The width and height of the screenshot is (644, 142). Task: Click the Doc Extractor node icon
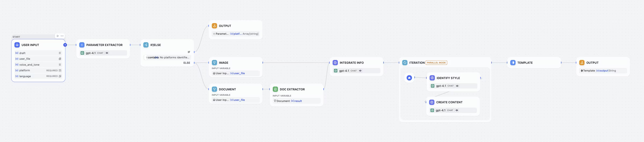(275, 89)
